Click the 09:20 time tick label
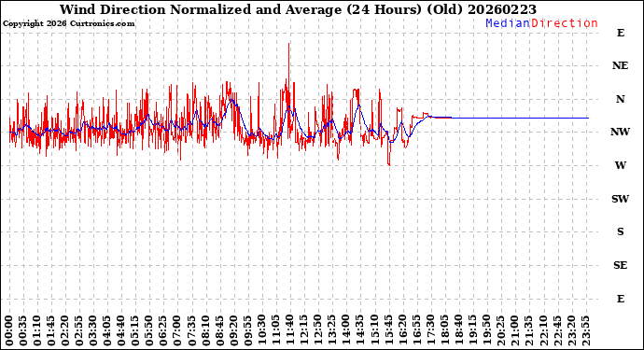Screen dimensions: 644x350 point(233,331)
